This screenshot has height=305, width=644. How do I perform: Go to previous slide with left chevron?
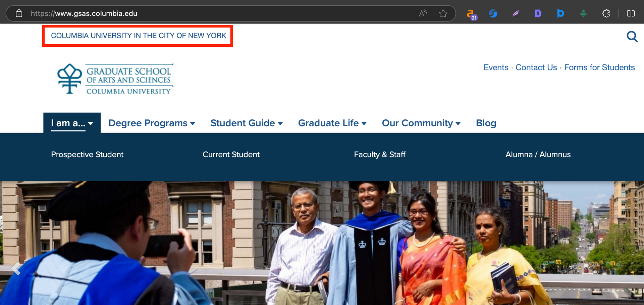point(16,268)
